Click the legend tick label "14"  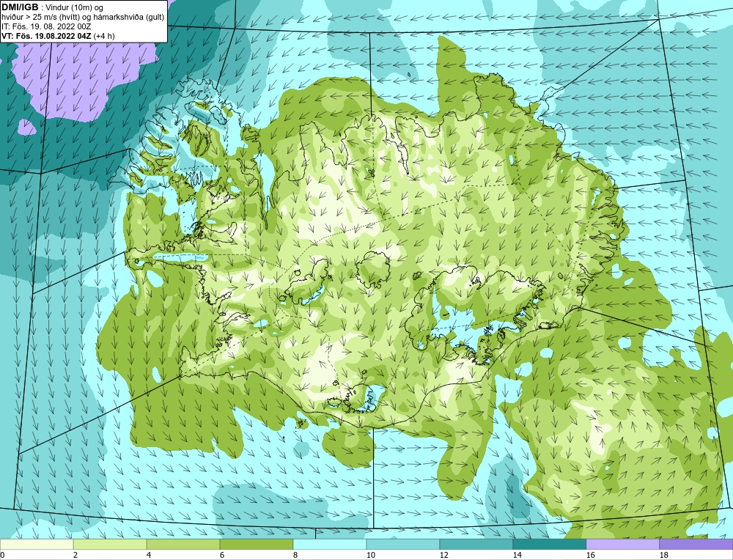(x=517, y=555)
